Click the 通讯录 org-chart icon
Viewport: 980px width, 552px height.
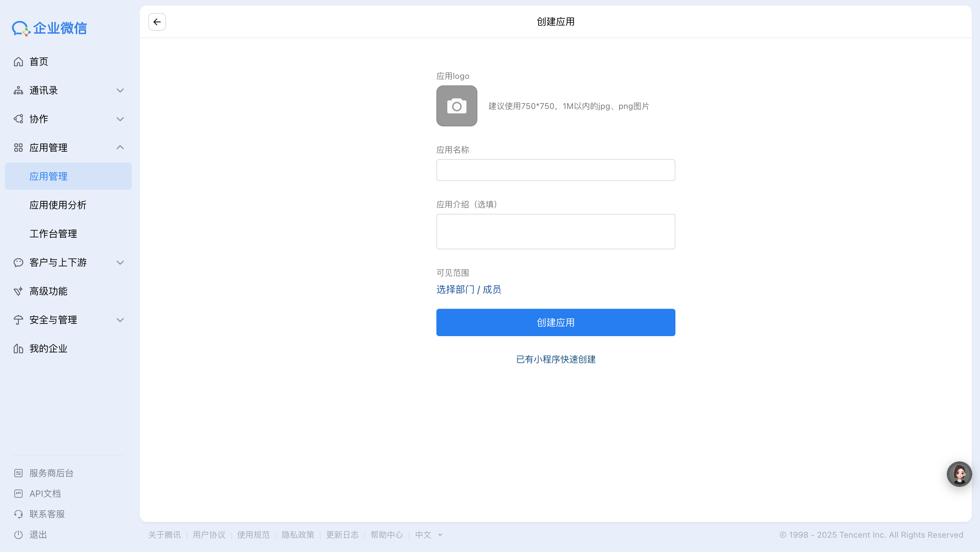coord(18,91)
